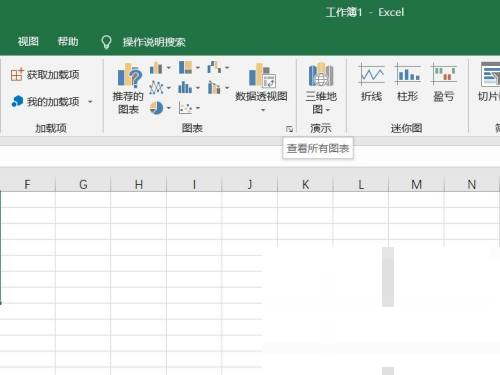Select column I header
The image size is (500, 375).
coord(194,184)
